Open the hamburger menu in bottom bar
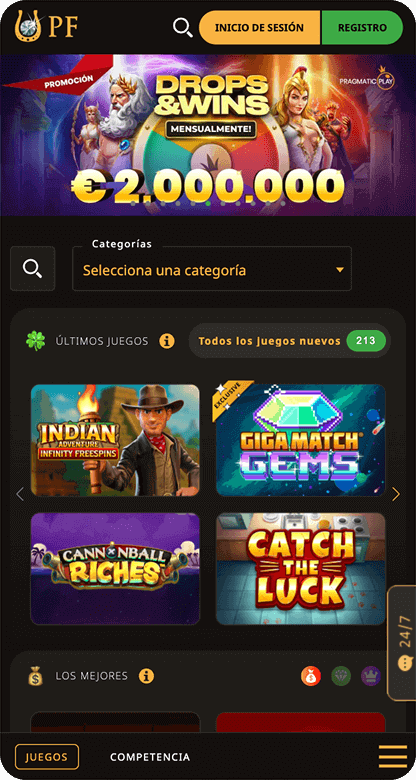 pos(393,757)
